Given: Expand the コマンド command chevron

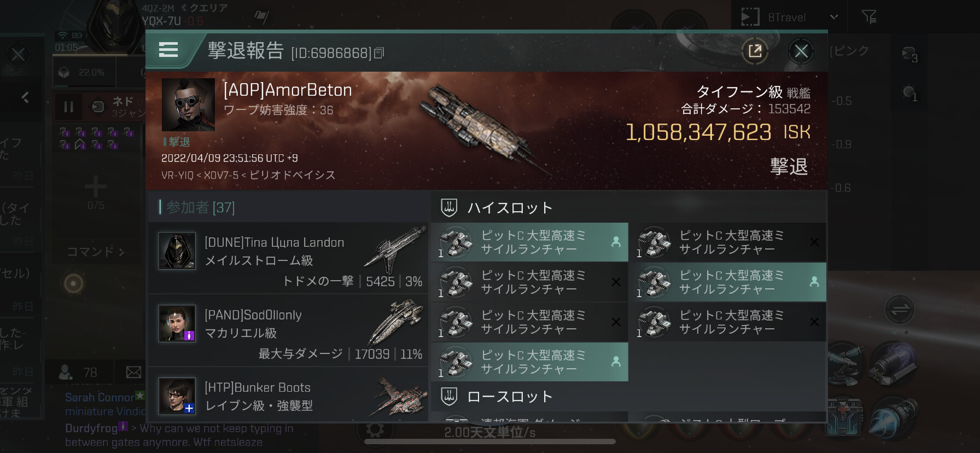Looking at the screenshot, I should tap(96, 252).
